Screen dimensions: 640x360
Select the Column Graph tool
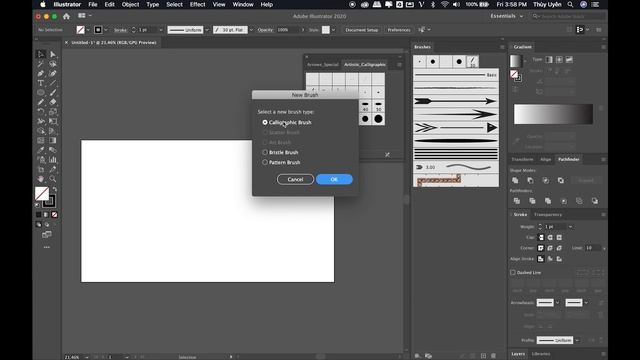pyautogui.click(x=53, y=160)
